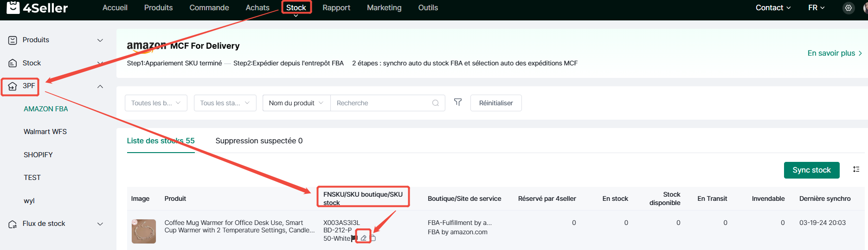
Task: Click the Dernière synchro column header
Action: tap(825, 199)
